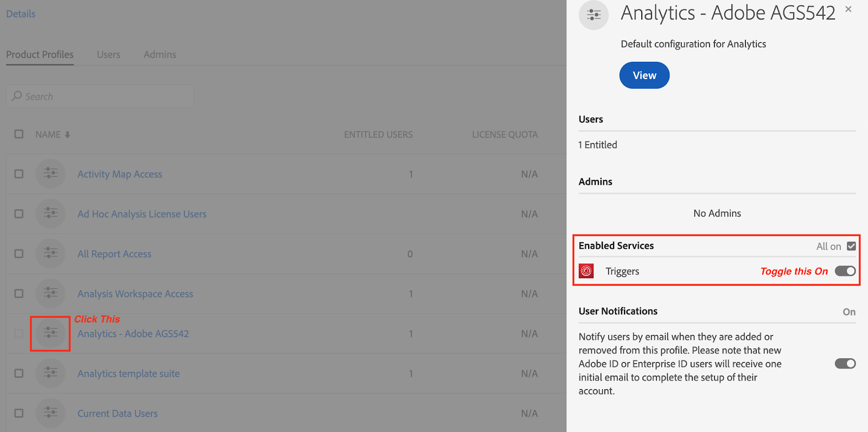Check the Ad Hoc Analysis License Users checkbox
The image size is (868, 432).
click(x=19, y=214)
